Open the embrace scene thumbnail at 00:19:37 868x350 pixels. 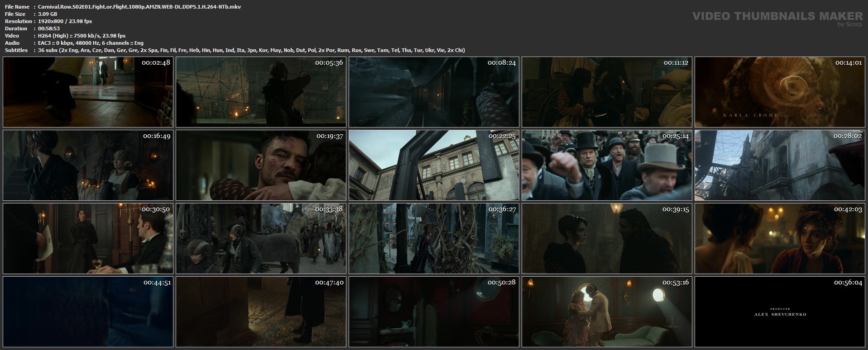[261, 166]
